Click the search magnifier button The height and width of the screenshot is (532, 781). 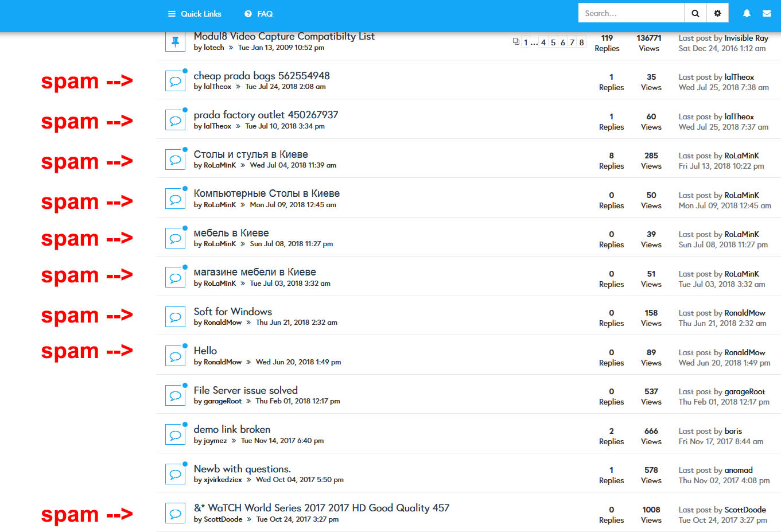point(695,13)
